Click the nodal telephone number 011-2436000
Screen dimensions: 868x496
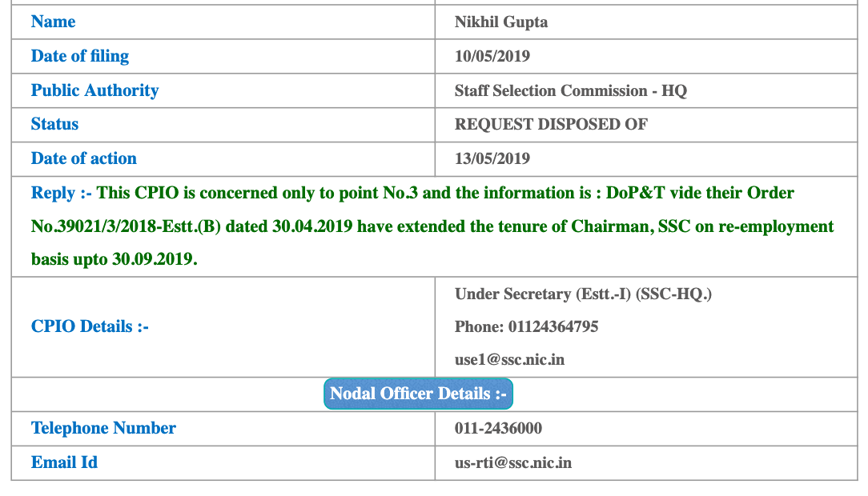click(x=498, y=428)
